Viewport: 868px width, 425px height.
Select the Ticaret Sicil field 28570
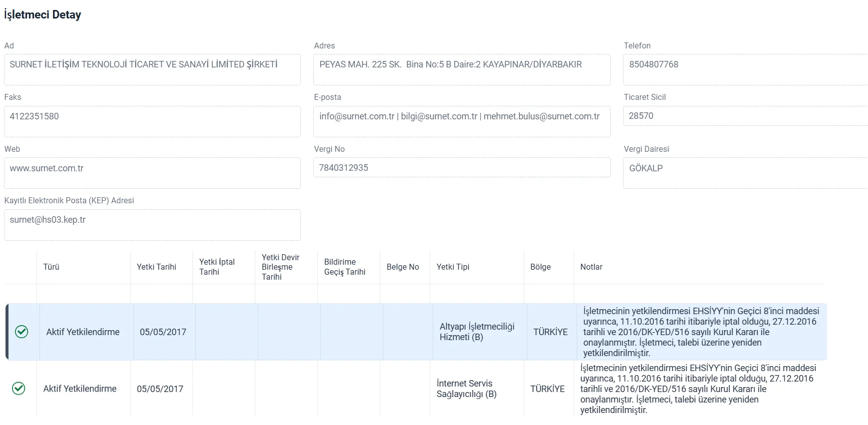[x=746, y=116]
